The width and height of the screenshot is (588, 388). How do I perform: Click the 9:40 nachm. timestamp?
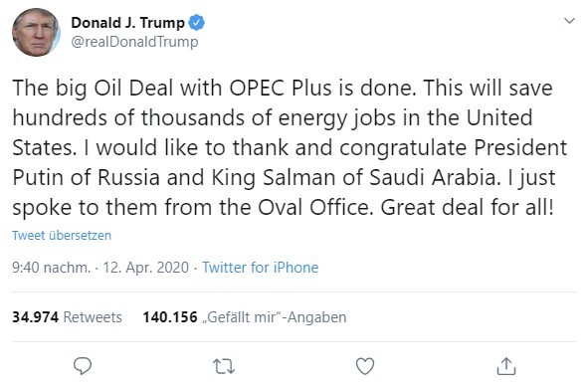pos(51,268)
